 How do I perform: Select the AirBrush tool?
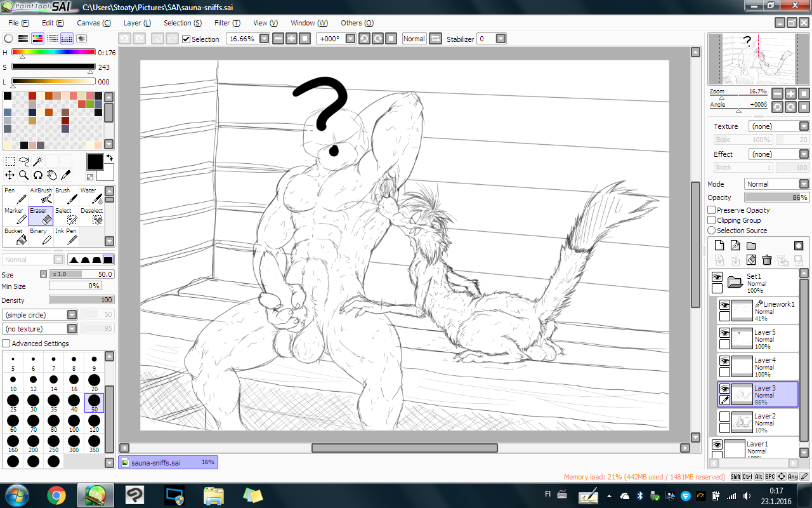pyautogui.click(x=42, y=196)
